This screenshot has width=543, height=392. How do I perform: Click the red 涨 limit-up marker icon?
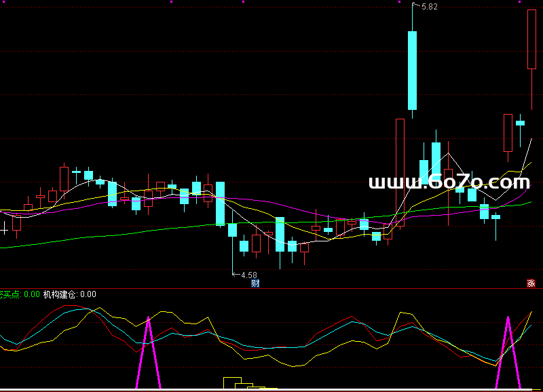tap(531, 283)
